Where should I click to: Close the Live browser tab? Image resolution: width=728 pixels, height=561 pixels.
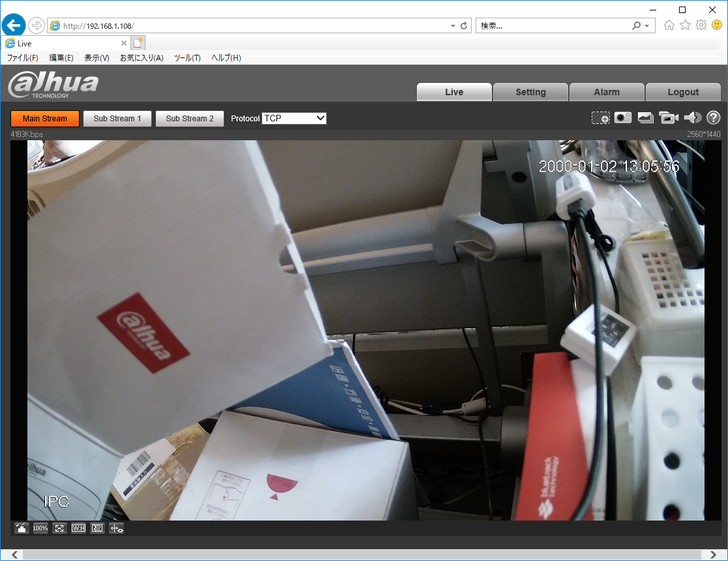tap(123, 43)
